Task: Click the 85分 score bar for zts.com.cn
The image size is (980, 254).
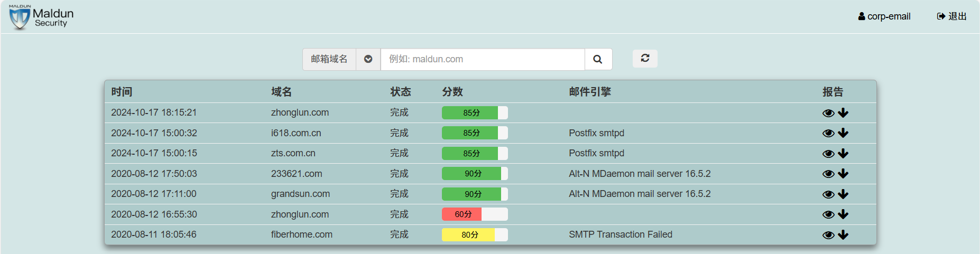Action: pos(475,153)
